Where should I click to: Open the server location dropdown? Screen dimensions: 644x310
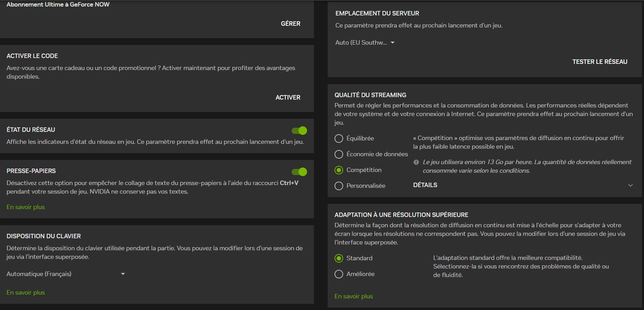tap(365, 43)
